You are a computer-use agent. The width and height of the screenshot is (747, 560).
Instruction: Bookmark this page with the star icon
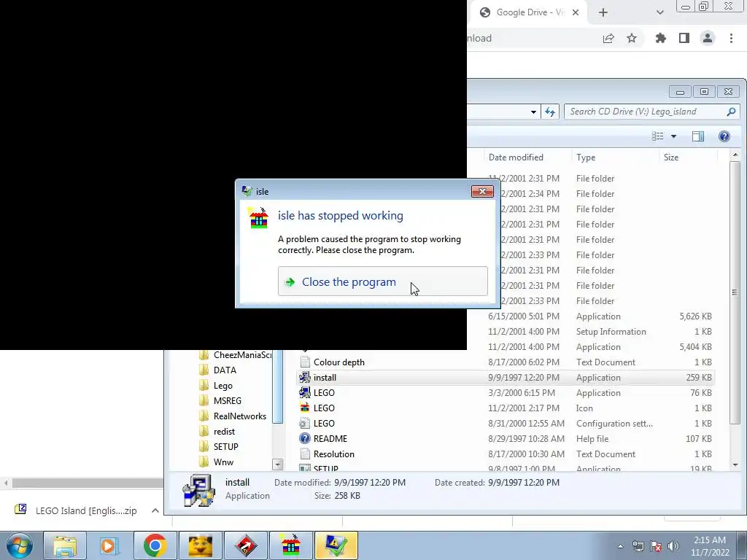pos(632,38)
